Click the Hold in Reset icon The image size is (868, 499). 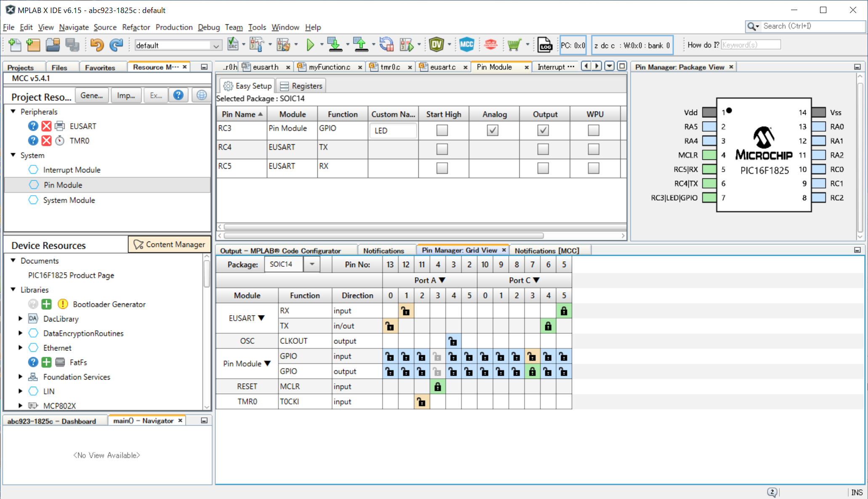pyautogui.click(x=386, y=45)
